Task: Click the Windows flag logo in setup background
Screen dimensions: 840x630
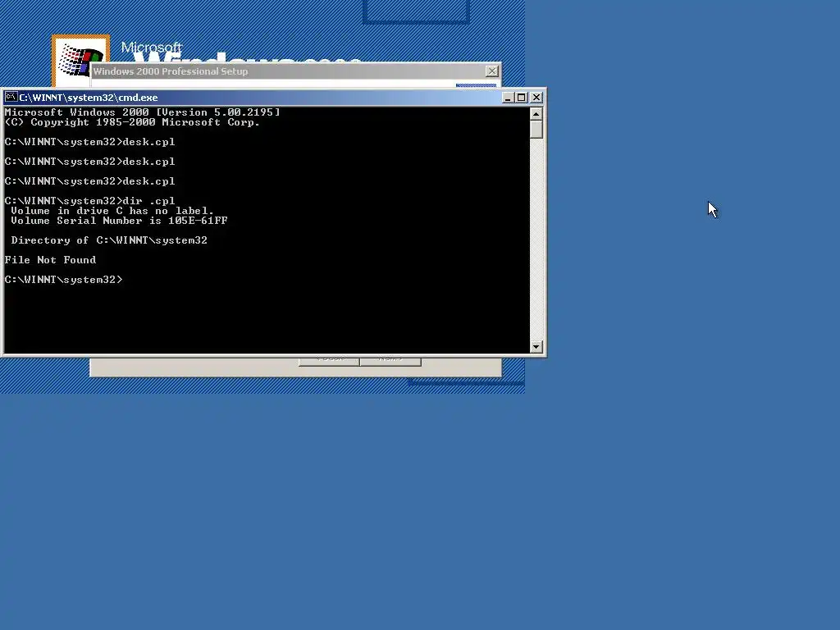Action: pyautogui.click(x=80, y=61)
